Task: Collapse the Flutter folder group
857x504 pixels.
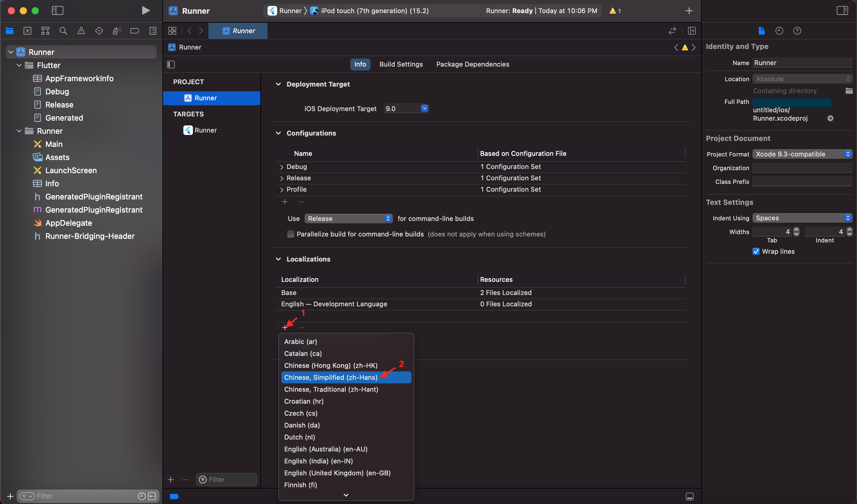Action: coord(19,65)
